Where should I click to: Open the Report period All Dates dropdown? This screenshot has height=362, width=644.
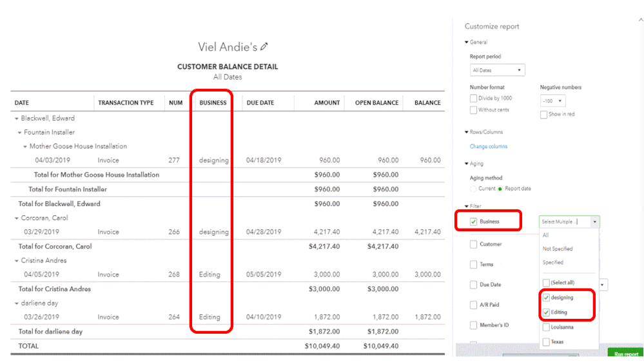tap(497, 70)
